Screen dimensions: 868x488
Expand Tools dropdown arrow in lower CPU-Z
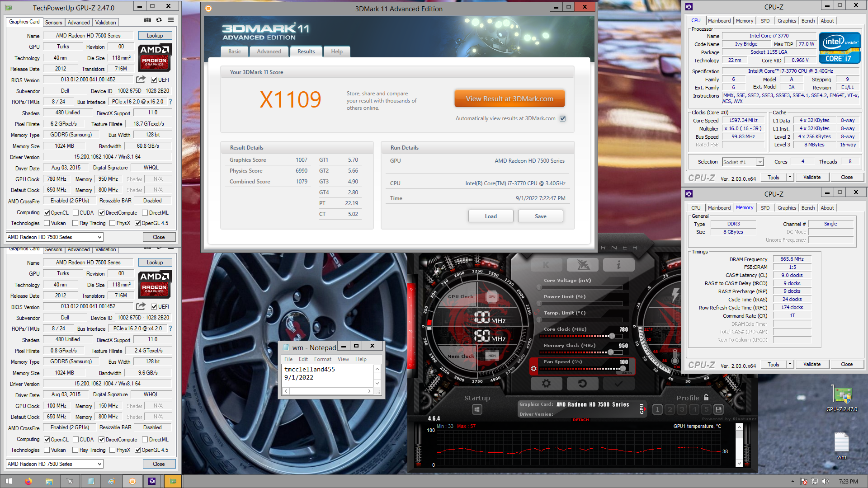790,364
